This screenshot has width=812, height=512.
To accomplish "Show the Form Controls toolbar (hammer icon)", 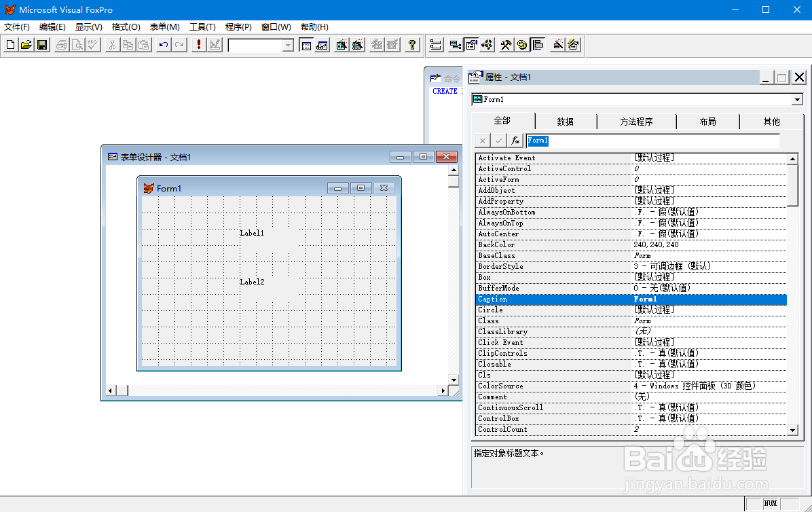I will coord(506,45).
